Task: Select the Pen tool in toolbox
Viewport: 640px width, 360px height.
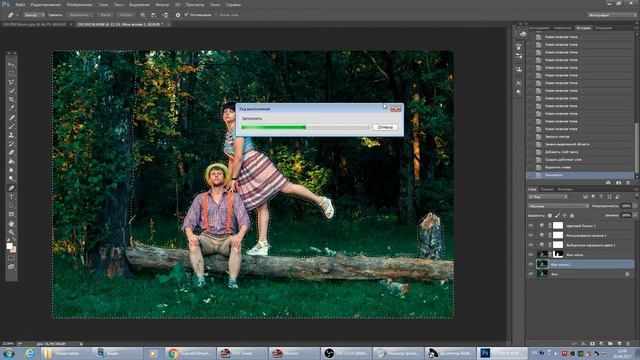Action: tap(11, 188)
